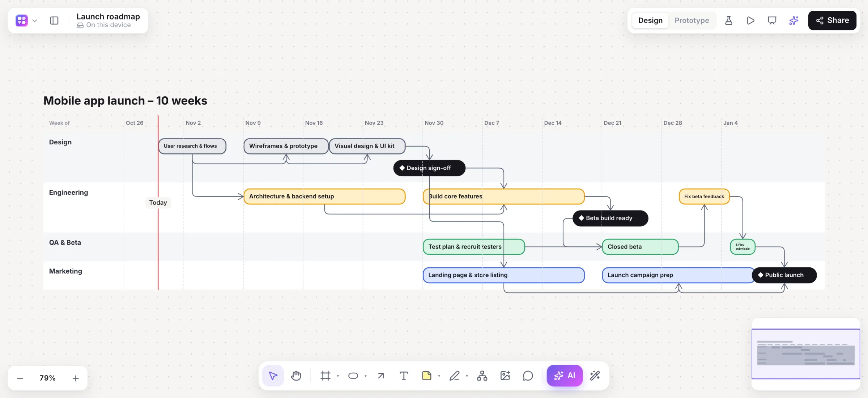Open the presentation screen icon
The image size is (868, 398).
point(772,21)
